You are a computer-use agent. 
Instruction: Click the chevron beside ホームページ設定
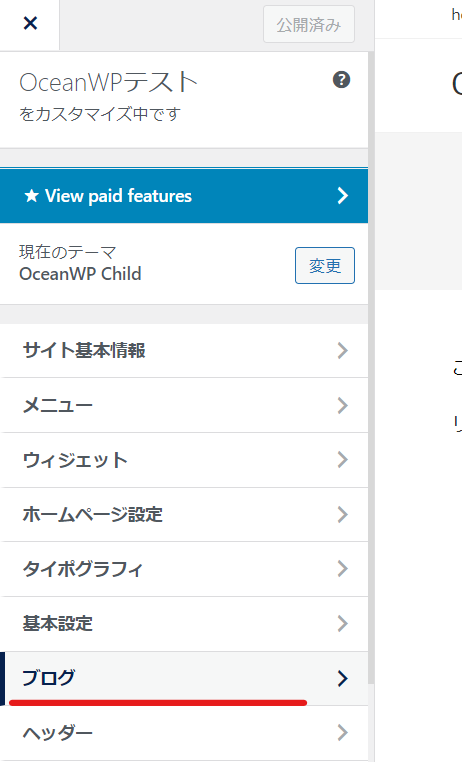click(x=343, y=515)
